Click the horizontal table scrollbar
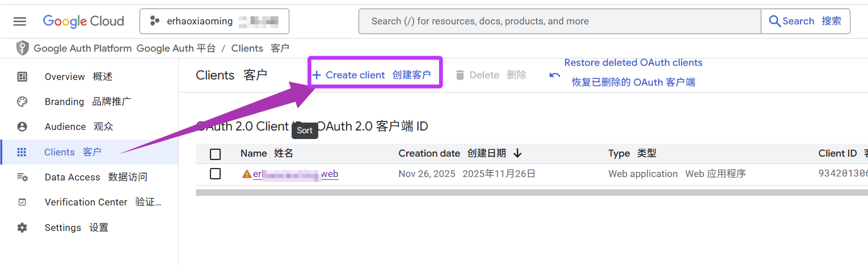The width and height of the screenshot is (868, 265). tap(532, 193)
